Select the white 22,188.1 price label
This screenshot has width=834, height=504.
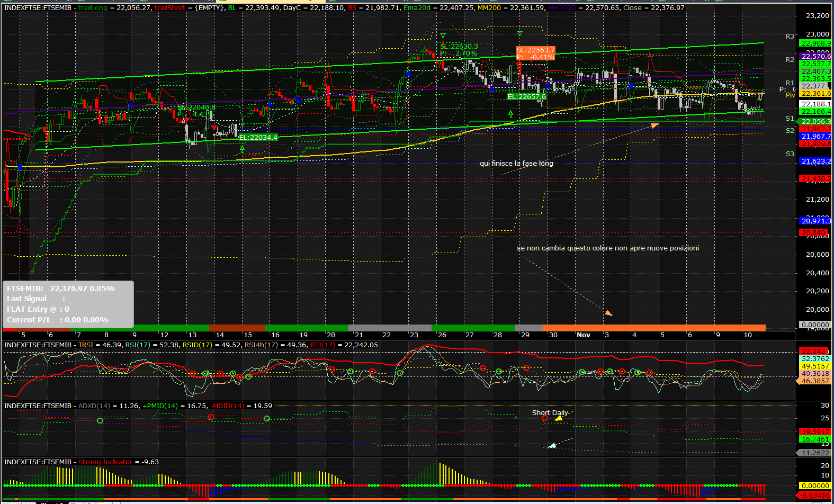pyautogui.click(x=815, y=104)
